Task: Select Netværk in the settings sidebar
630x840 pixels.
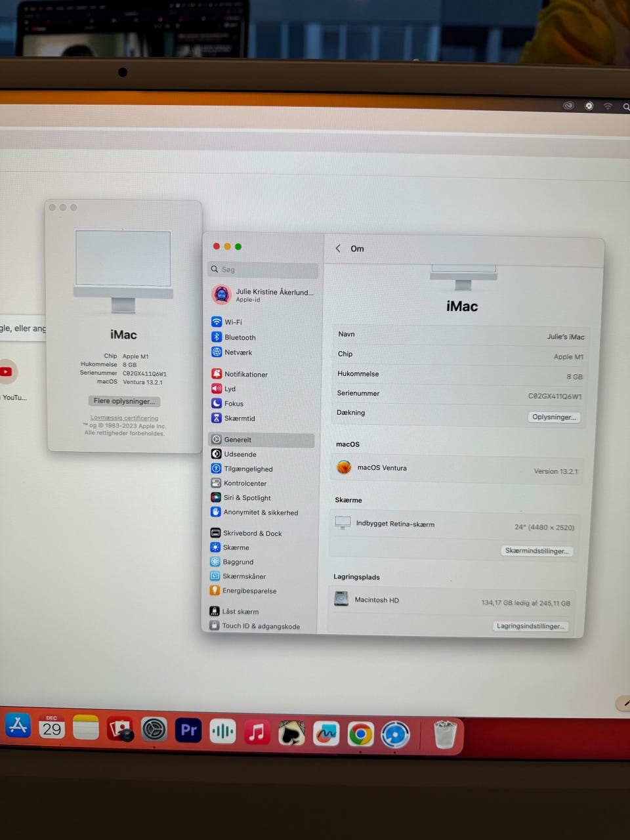Action: pyautogui.click(x=232, y=352)
